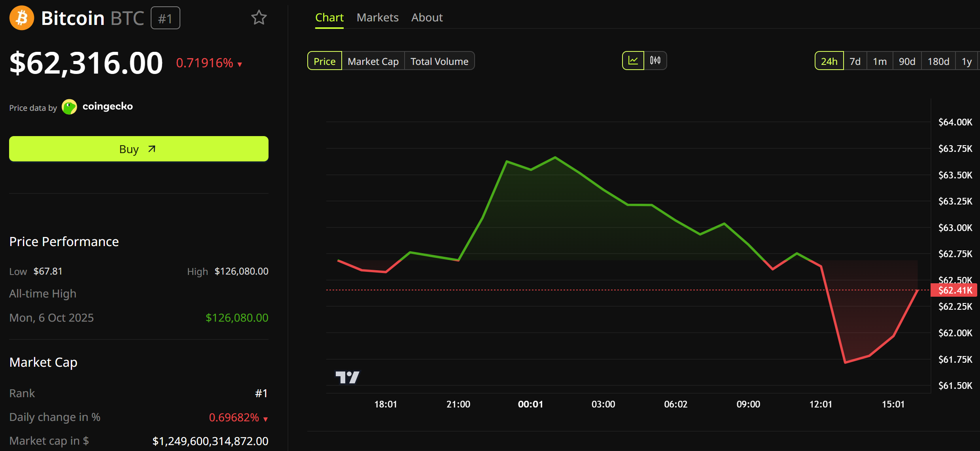980x451 pixels.
Task: Click the coingecko text link
Action: click(x=108, y=106)
